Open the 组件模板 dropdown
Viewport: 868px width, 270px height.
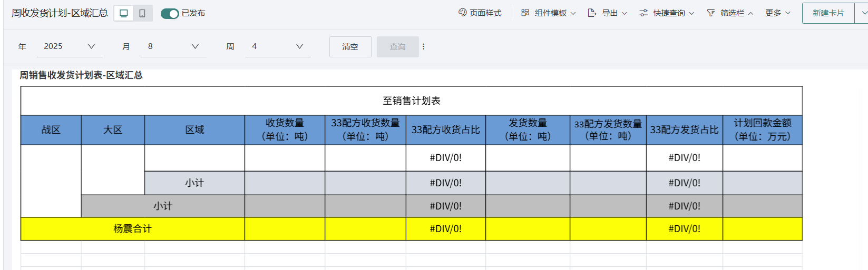tap(549, 13)
